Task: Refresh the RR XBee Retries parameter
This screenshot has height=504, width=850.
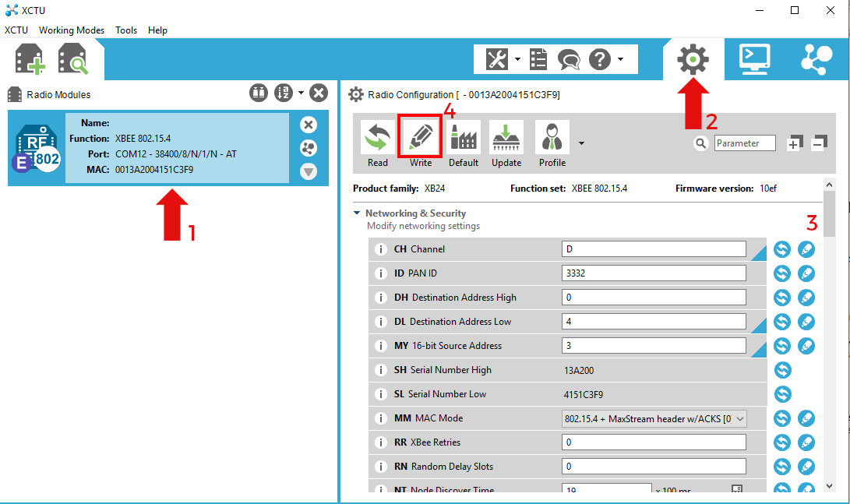Action: (x=781, y=442)
